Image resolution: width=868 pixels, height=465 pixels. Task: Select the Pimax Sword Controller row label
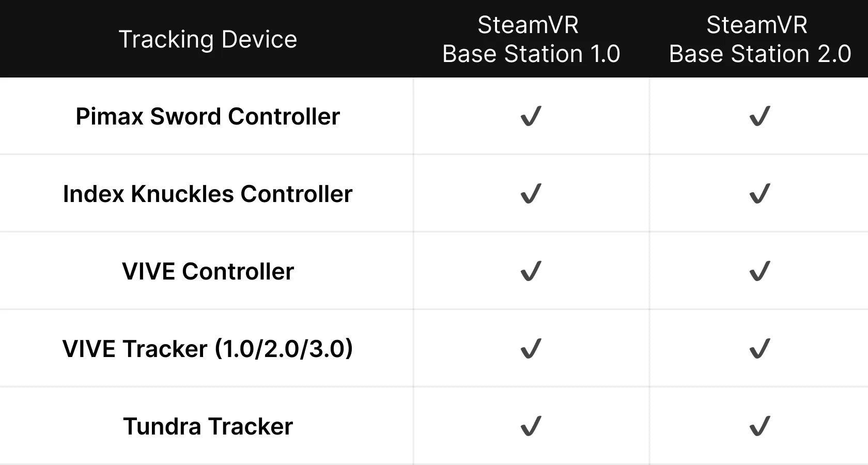(208, 116)
